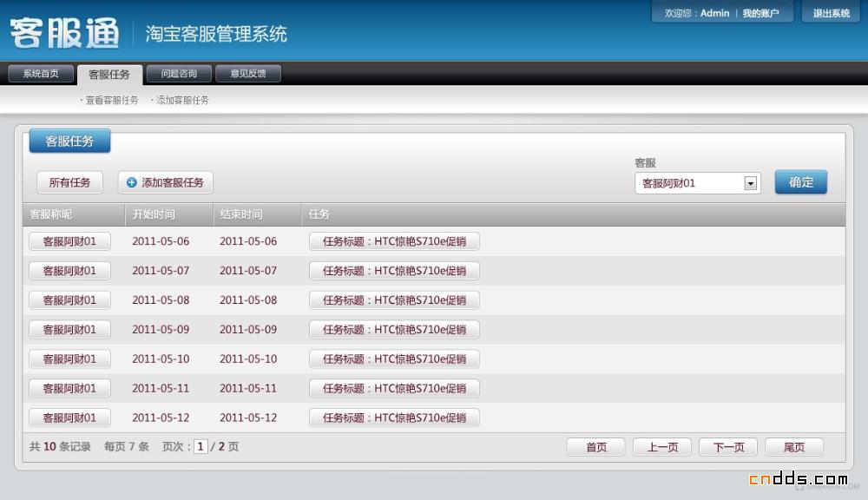
Task: Click 客服阿财01 in the 2011-05-08 row
Action: click(x=69, y=300)
